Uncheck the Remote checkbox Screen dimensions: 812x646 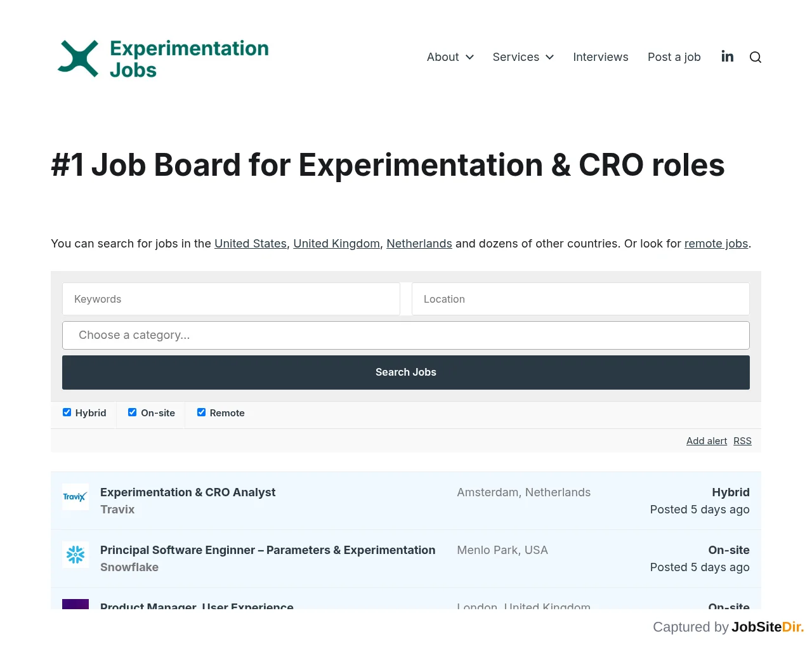201,412
